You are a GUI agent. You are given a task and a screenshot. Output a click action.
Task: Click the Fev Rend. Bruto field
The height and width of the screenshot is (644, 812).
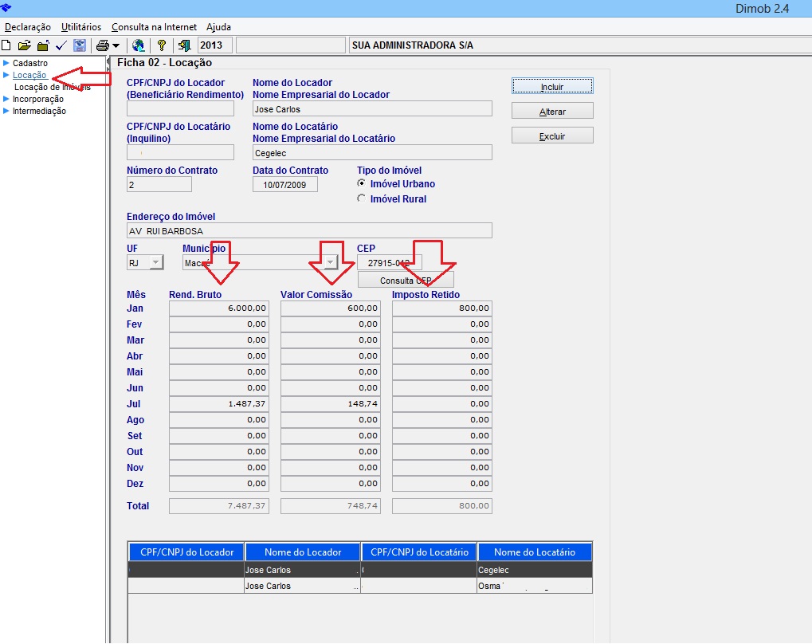point(219,324)
